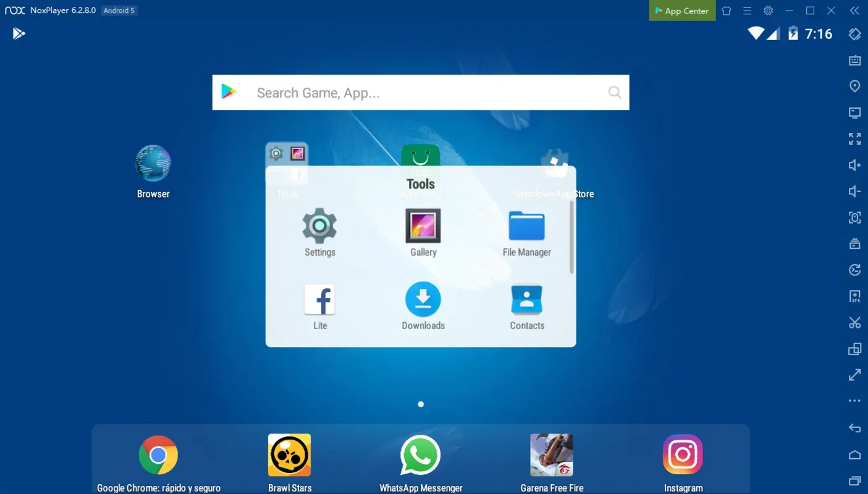Expand the sidebar's more options menu
This screenshot has width=868, height=494.
click(x=854, y=401)
